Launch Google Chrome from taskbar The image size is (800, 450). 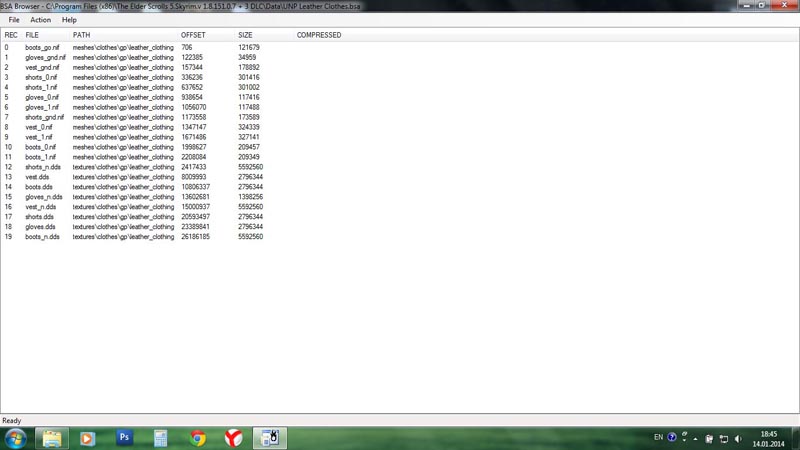197,438
